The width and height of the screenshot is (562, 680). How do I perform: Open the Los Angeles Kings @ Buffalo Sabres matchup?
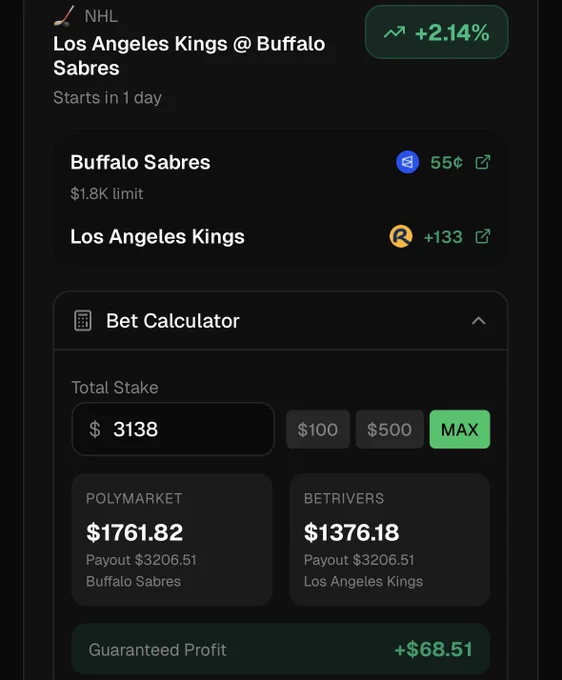[189, 56]
